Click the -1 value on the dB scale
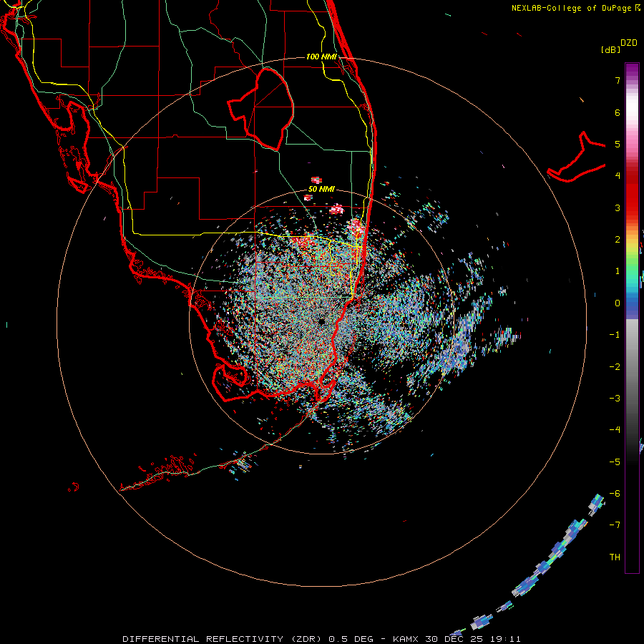This screenshot has width=644, height=644. [615, 335]
